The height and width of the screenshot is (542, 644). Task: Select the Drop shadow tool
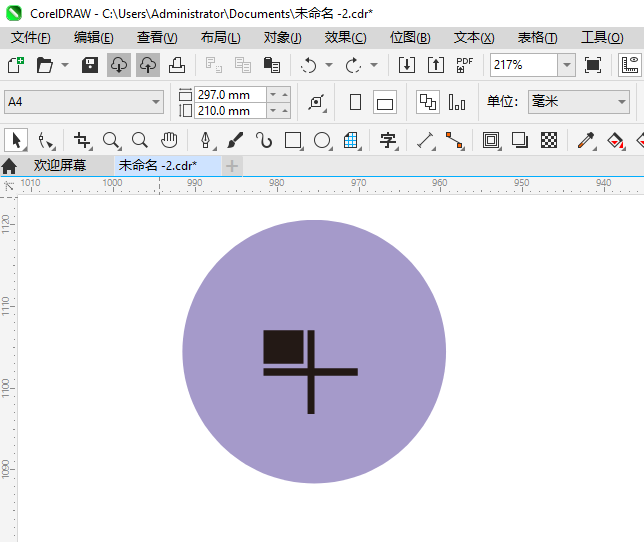pos(520,140)
